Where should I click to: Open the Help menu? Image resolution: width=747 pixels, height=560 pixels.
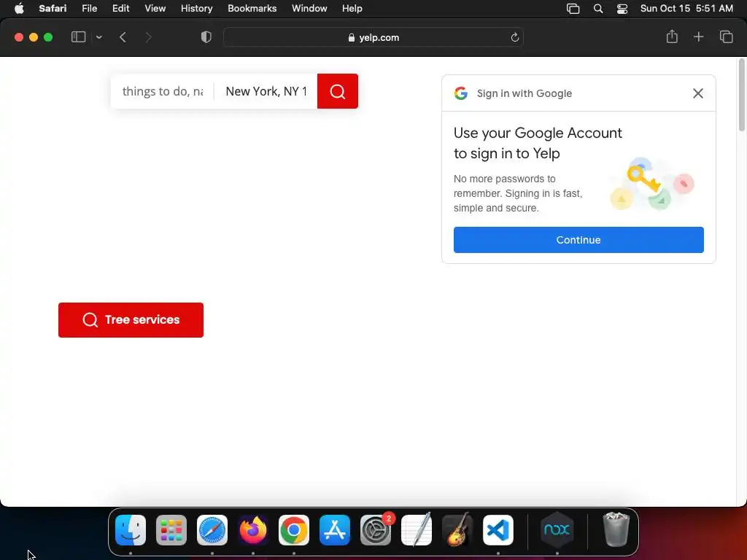click(x=352, y=8)
